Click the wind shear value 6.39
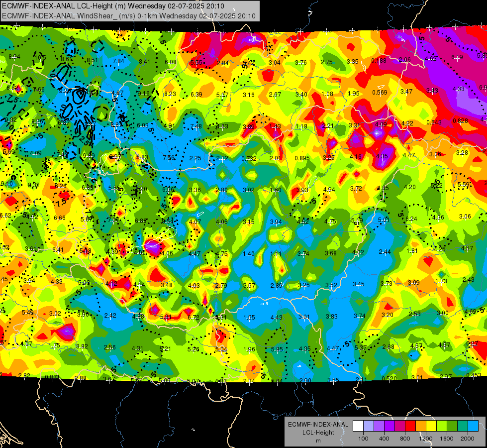Image resolution: width=487 pixels, height=448 pixels. pos(196,94)
